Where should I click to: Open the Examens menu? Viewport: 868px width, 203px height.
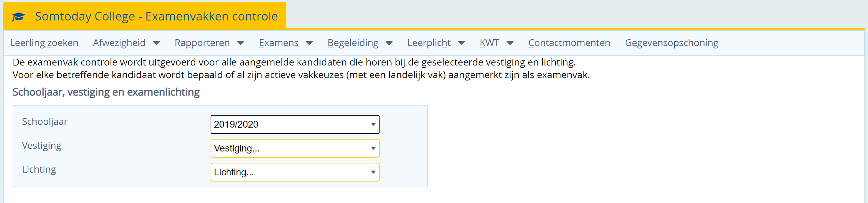[279, 43]
